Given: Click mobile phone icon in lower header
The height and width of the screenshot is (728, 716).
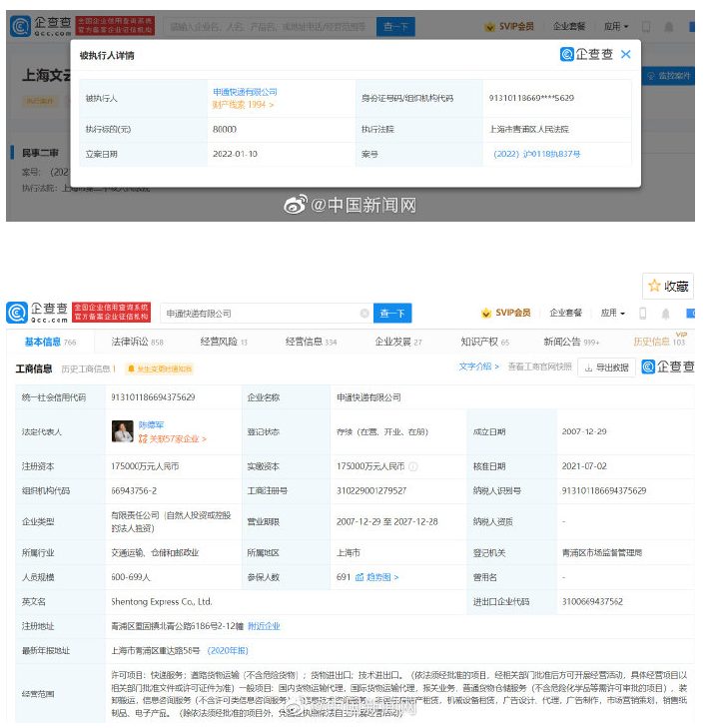Looking at the screenshot, I should coord(643,314).
